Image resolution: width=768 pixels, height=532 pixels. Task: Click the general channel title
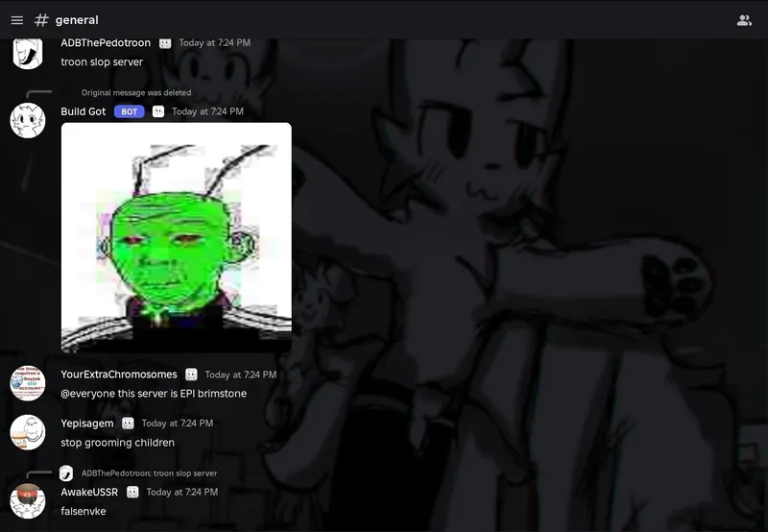[77, 20]
